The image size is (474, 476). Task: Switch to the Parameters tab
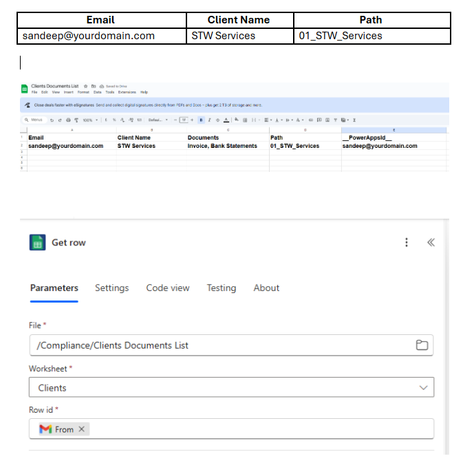point(54,288)
